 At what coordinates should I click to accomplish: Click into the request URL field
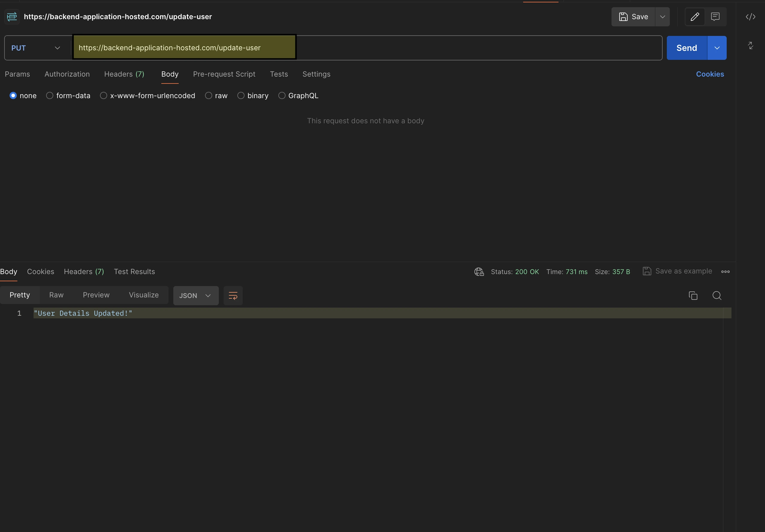pyautogui.click(x=367, y=48)
